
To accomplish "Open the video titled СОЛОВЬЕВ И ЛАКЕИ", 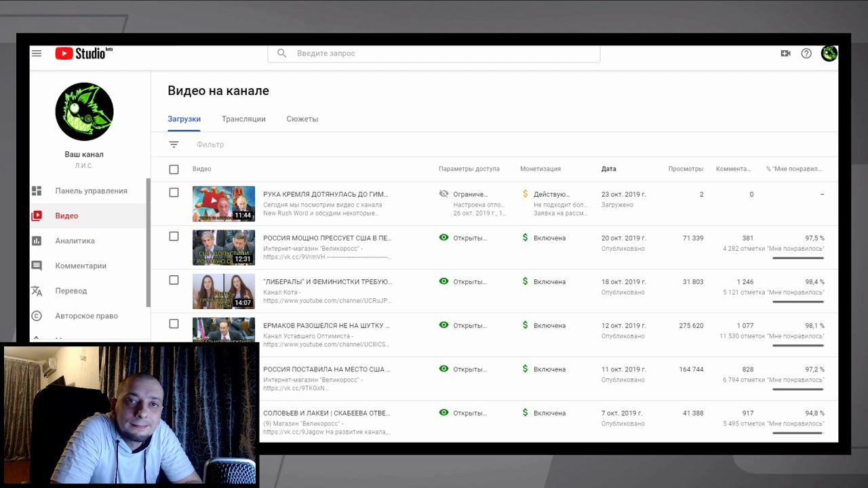I will (328, 413).
